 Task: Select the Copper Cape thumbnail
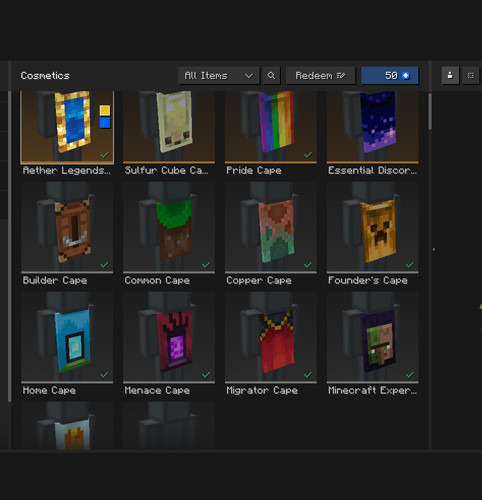(271, 227)
